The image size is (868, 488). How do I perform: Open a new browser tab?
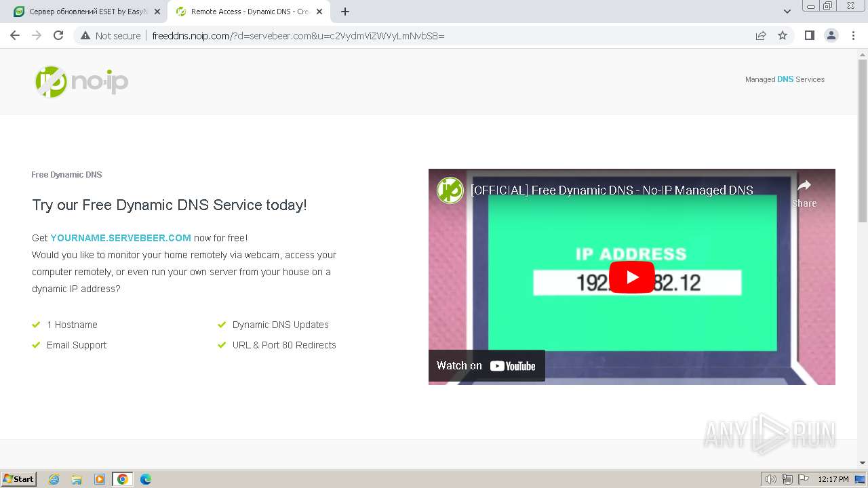tap(344, 12)
